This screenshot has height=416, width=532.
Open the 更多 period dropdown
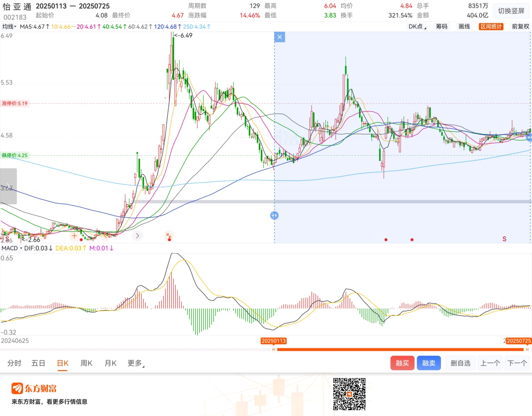[x=136, y=363]
